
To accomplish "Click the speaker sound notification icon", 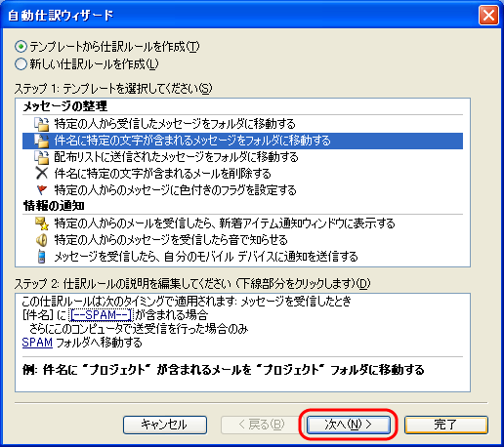I will [x=41, y=240].
